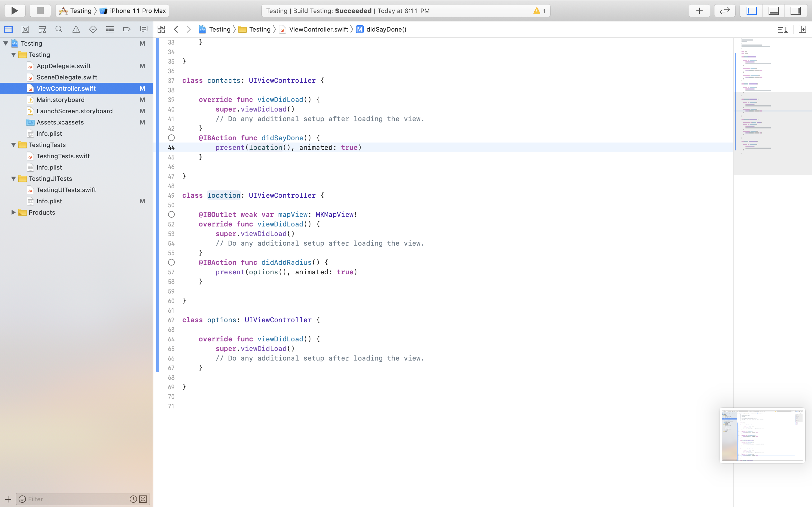The height and width of the screenshot is (507, 812).
Task: Toggle the bottom Debug area panel
Action: 773,11
